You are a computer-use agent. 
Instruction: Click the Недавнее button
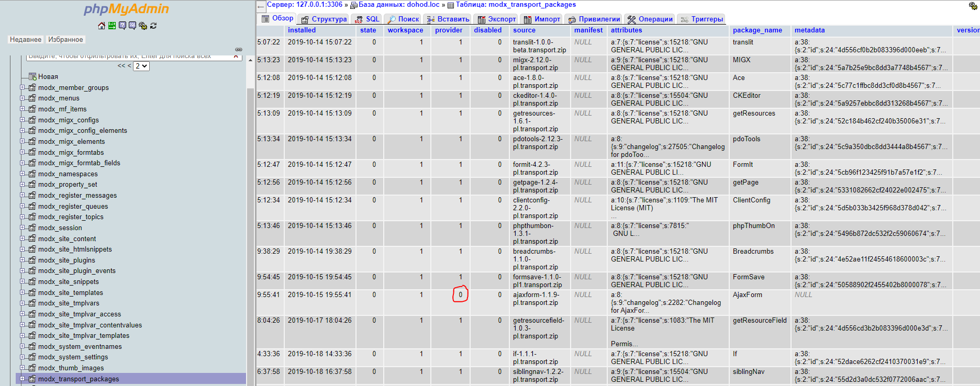click(26, 40)
